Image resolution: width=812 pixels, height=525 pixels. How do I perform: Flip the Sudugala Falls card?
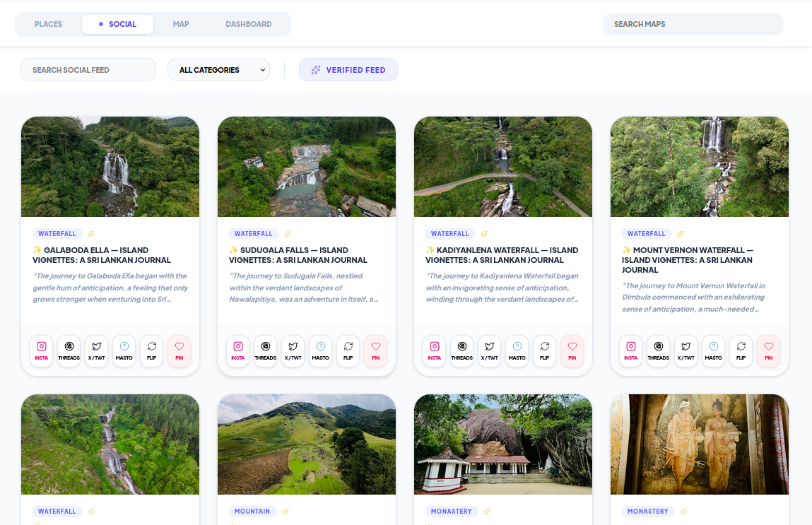coord(348,351)
